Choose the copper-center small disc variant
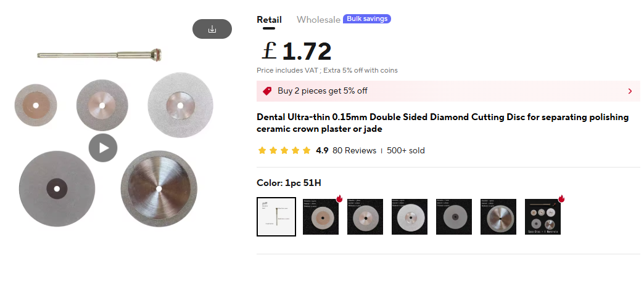644x295 pixels. 321,217
